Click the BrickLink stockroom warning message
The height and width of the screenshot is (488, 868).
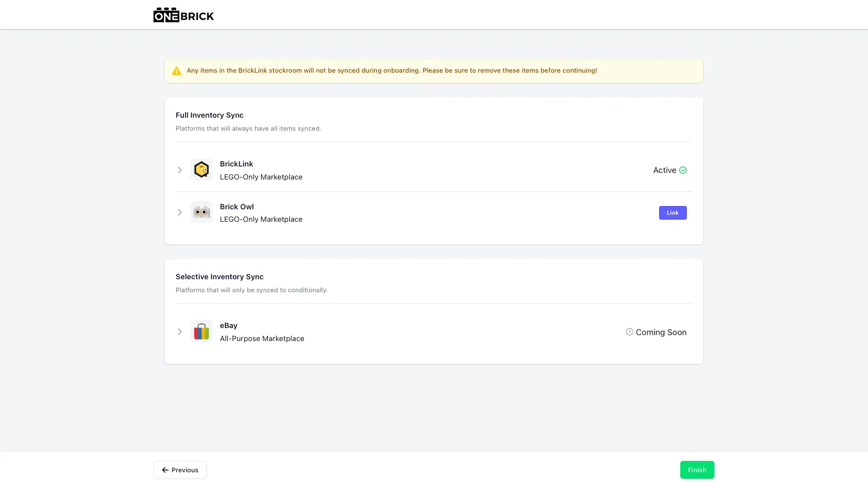pyautogui.click(x=392, y=70)
